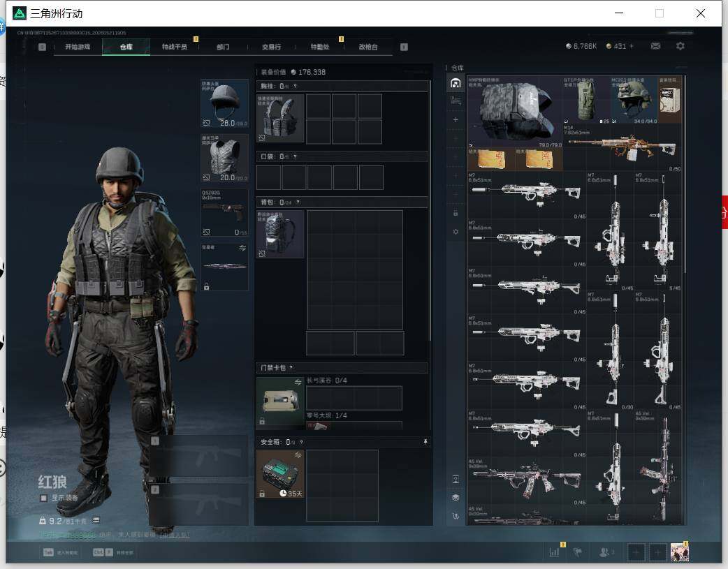This screenshot has height=569, width=728.
Task: Open the mail envelope icon
Action: (655, 46)
